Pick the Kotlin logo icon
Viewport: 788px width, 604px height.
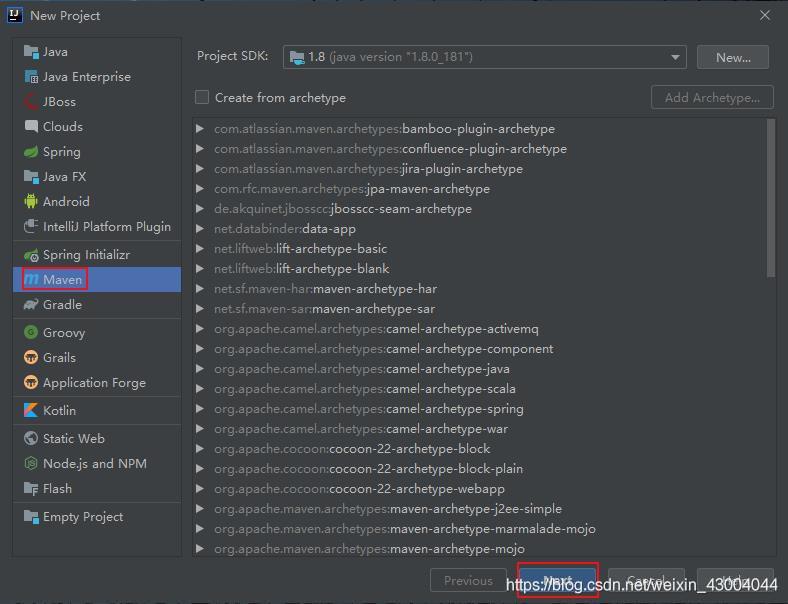point(31,411)
